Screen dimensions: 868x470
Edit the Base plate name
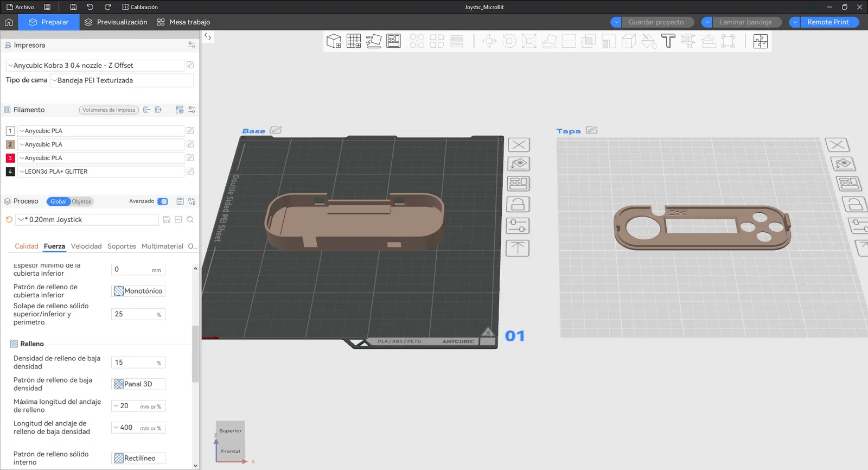pyautogui.click(x=276, y=130)
